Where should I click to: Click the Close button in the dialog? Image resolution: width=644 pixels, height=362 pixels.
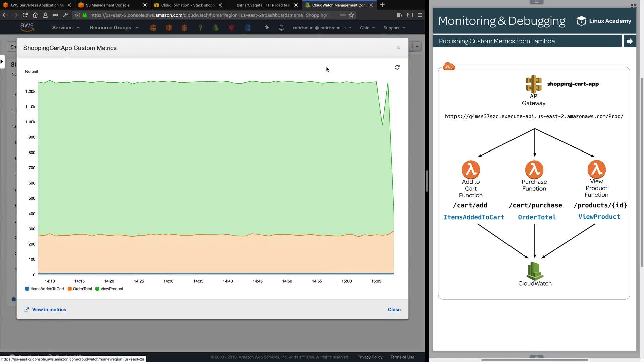[394, 309]
